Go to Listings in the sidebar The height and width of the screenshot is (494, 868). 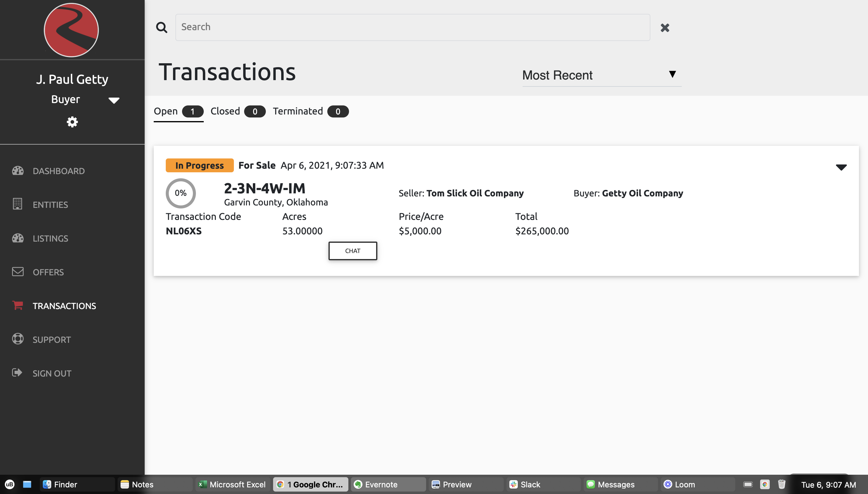click(x=50, y=238)
